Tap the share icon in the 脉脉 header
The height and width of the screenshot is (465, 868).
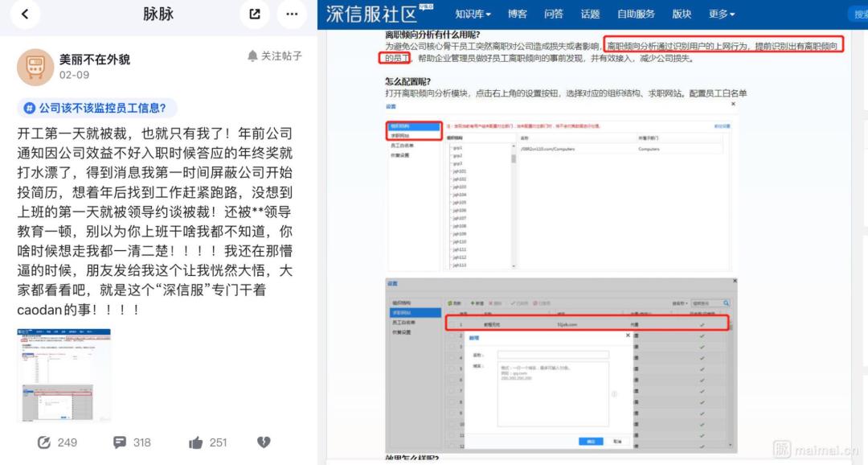point(255,14)
